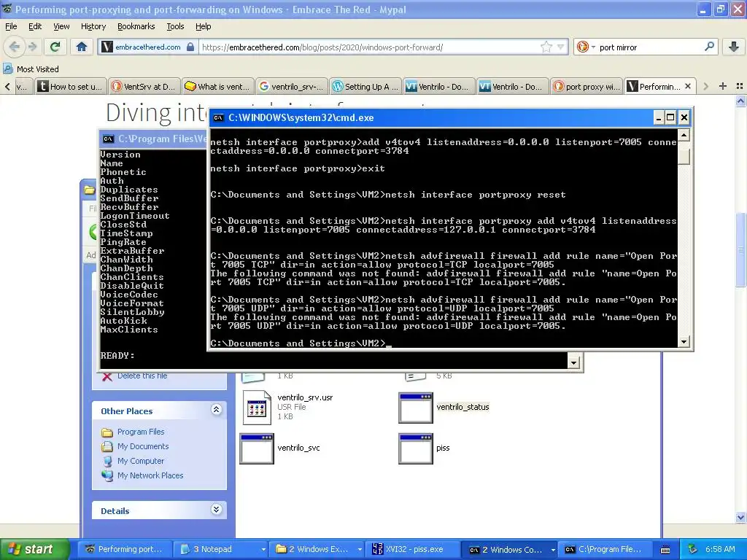Open the Edit menu

pos(35,26)
